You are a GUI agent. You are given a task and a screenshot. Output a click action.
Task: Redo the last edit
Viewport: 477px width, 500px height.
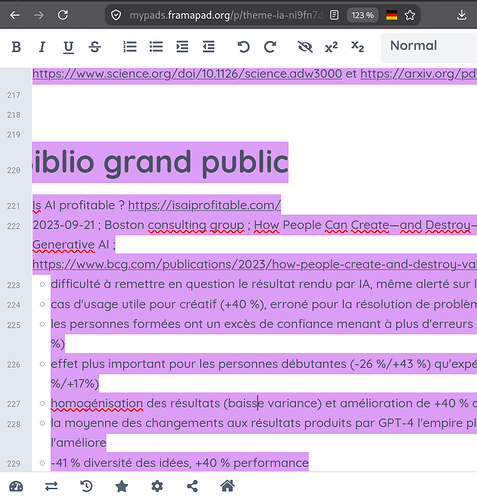(x=270, y=47)
